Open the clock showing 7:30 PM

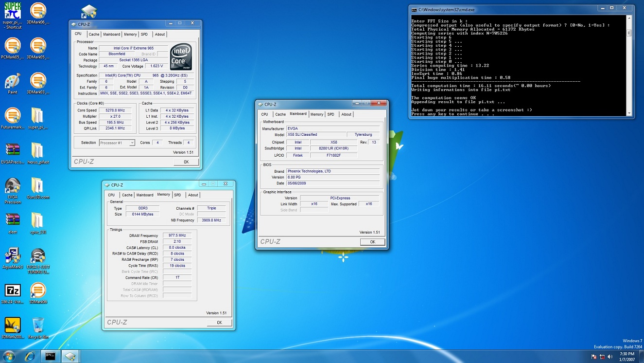tap(627, 357)
